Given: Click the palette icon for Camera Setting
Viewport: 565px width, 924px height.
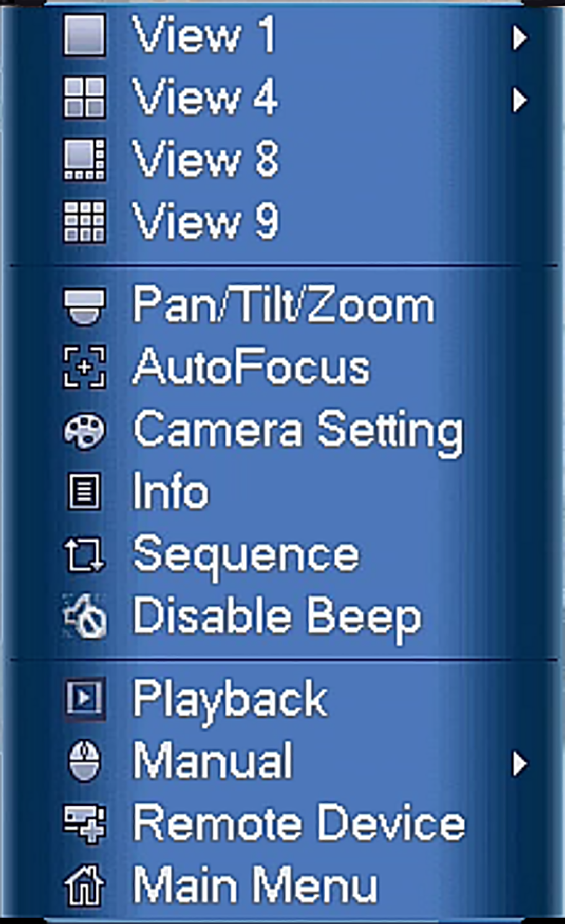Looking at the screenshot, I should click(85, 430).
